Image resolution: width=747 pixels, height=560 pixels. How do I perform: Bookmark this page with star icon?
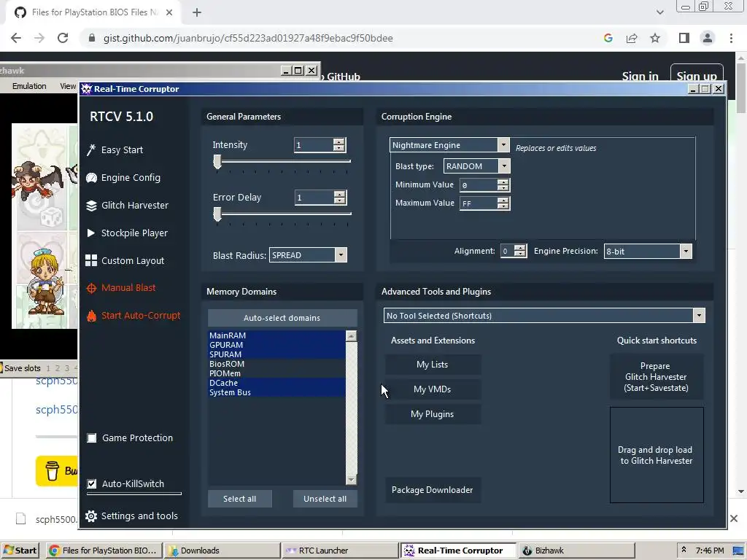[x=655, y=38]
